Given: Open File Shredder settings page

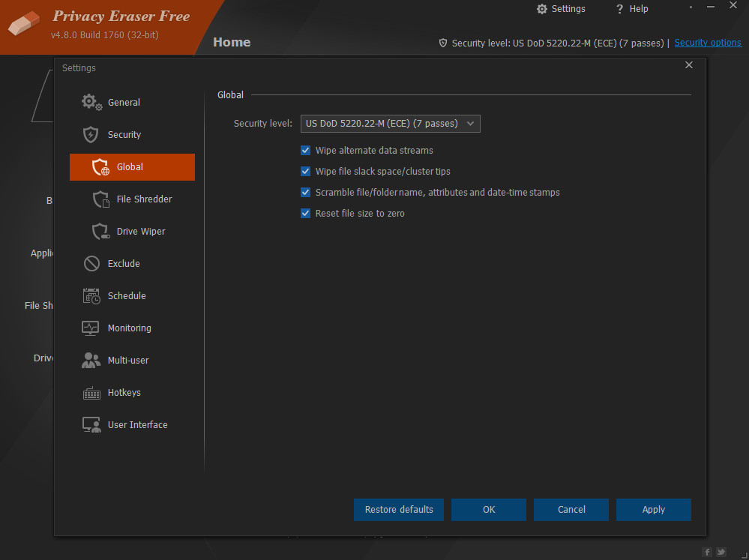Looking at the screenshot, I should [x=132, y=199].
